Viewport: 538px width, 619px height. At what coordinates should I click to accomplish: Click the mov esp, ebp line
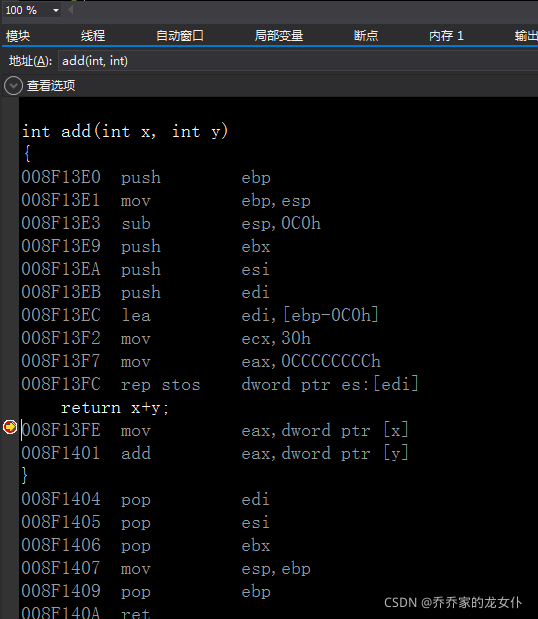click(x=166, y=568)
